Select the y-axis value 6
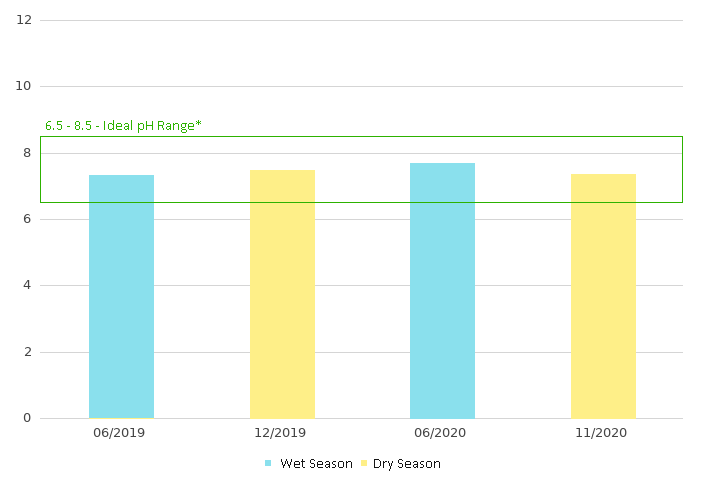 27,219
